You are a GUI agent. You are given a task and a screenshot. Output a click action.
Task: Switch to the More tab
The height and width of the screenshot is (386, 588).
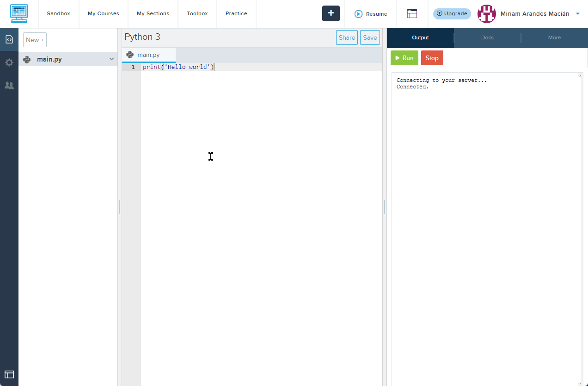point(554,37)
